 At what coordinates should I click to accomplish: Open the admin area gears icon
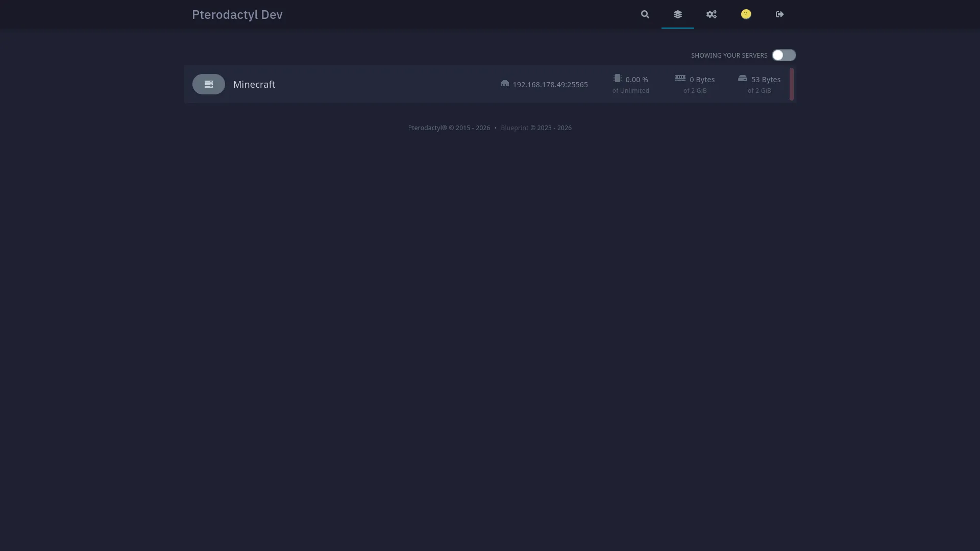click(x=712, y=14)
